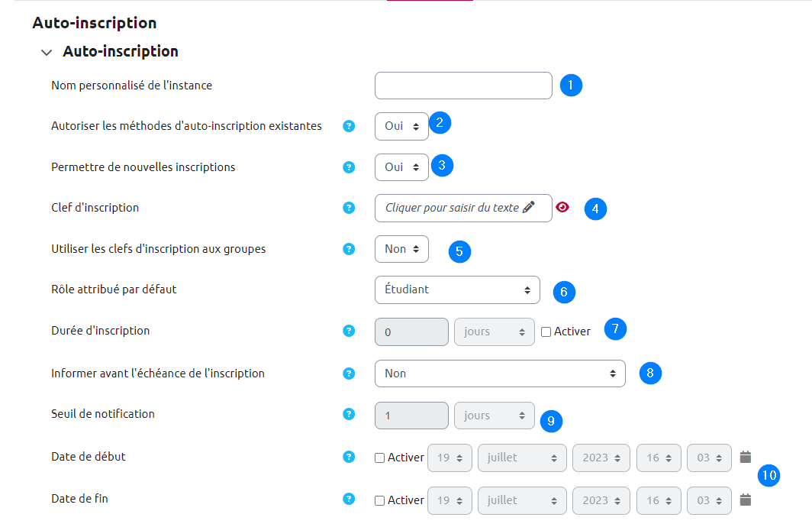
Task: Reveal the enrolment key with eye icon
Action: pyautogui.click(x=562, y=207)
